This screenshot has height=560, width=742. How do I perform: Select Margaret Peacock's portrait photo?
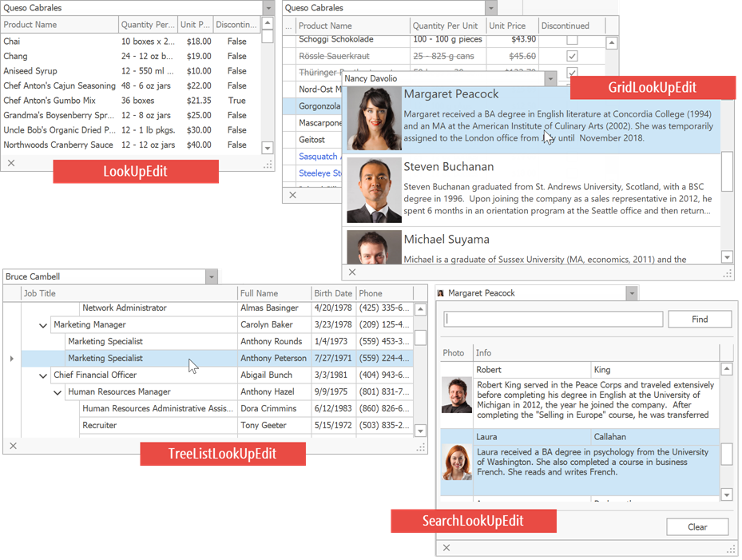(x=375, y=118)
